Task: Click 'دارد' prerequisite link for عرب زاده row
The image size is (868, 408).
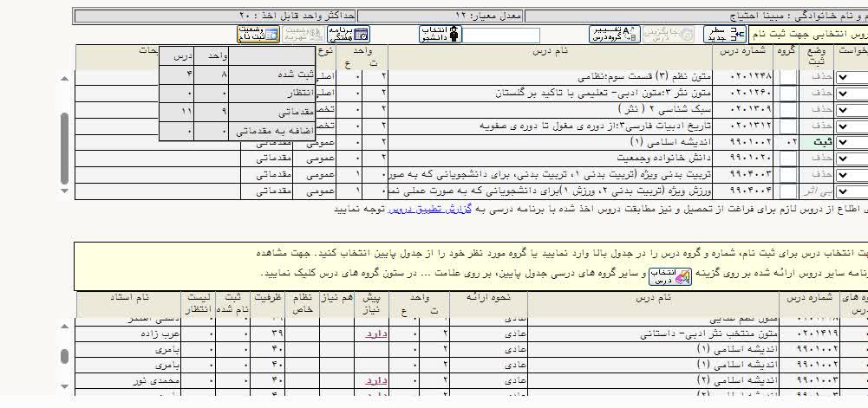Action: coord(375,332)
